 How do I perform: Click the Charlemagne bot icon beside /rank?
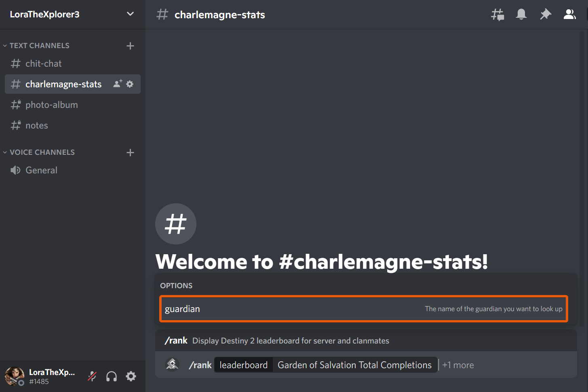pos(172,364)
